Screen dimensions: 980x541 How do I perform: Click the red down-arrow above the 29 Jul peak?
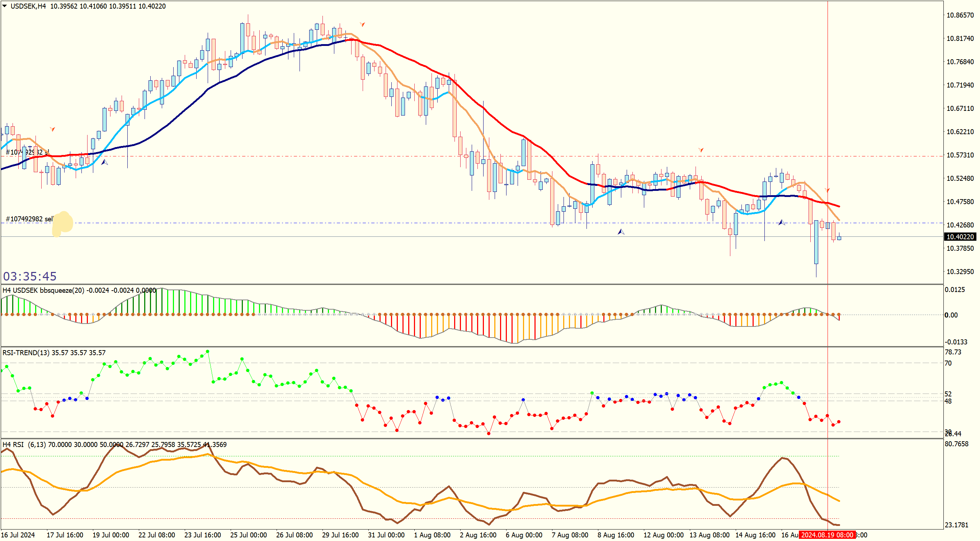362,24
